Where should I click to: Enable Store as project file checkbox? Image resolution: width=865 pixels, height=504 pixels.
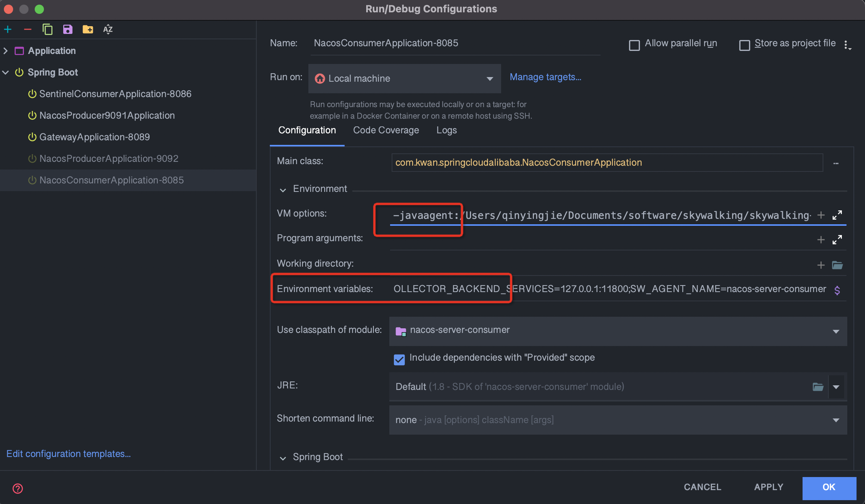coord(744,45)
